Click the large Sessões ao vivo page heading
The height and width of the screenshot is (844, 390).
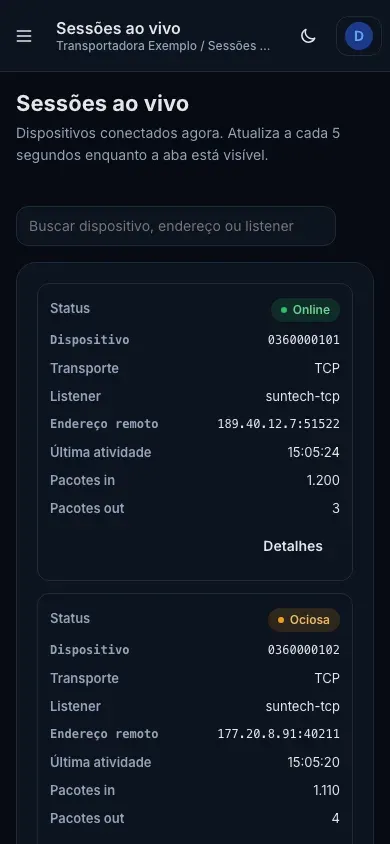(x=103, y=103)
